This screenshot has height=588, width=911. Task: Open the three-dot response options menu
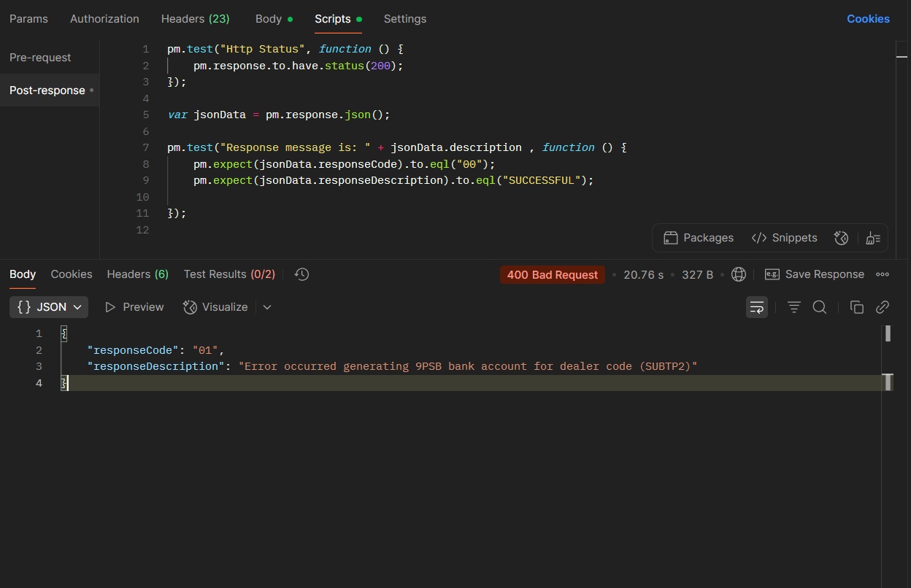click(x=883, y=274)
